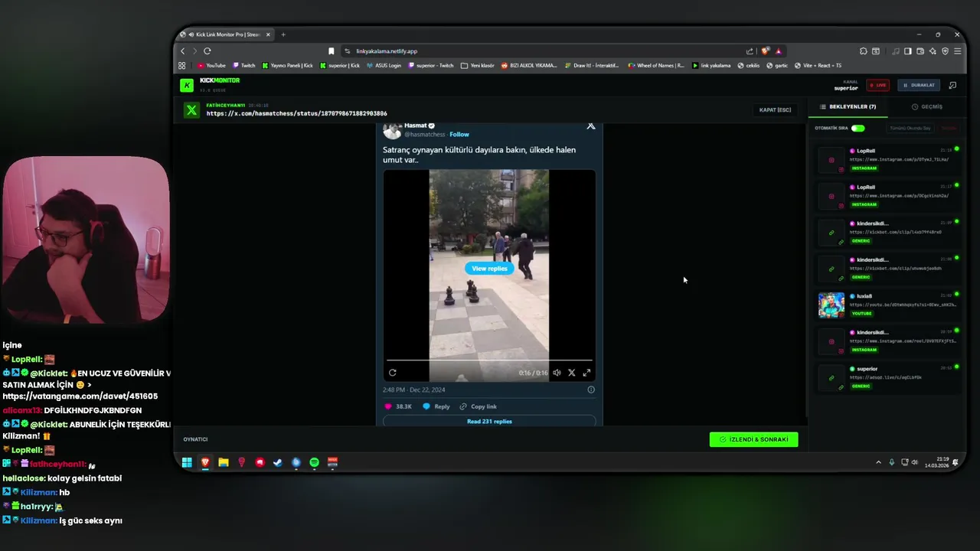Share this page icon in address bar

[750, 51]
